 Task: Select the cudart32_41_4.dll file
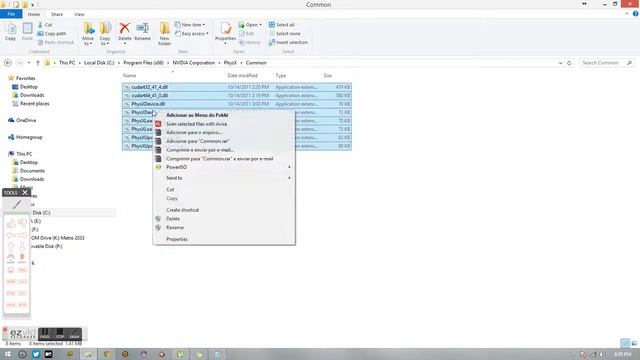pos(149,87)
